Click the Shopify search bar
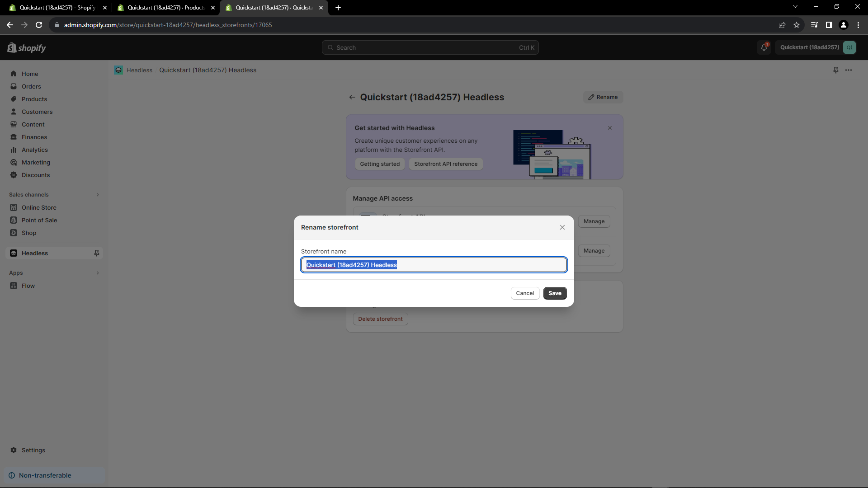The image size is (868, 488). [430, 47]
